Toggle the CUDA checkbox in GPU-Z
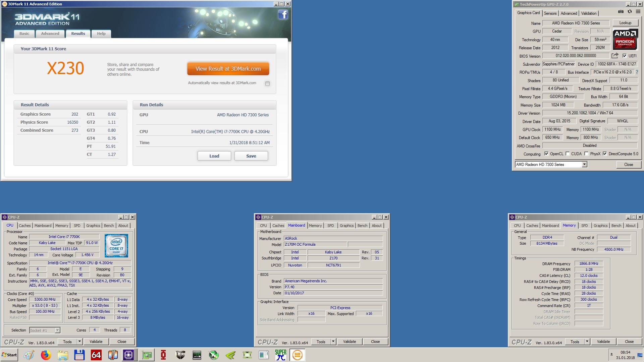644x362 pixels. 568,154
